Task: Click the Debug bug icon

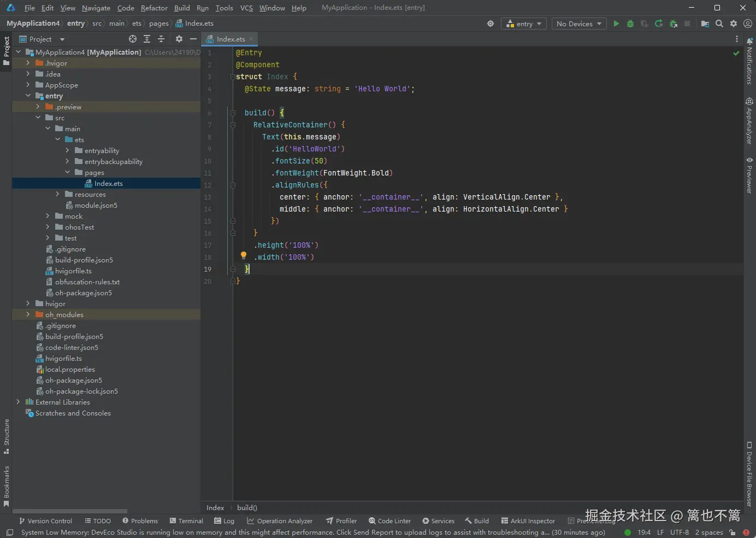Action: pyautogui.click(x=630, y=24)
